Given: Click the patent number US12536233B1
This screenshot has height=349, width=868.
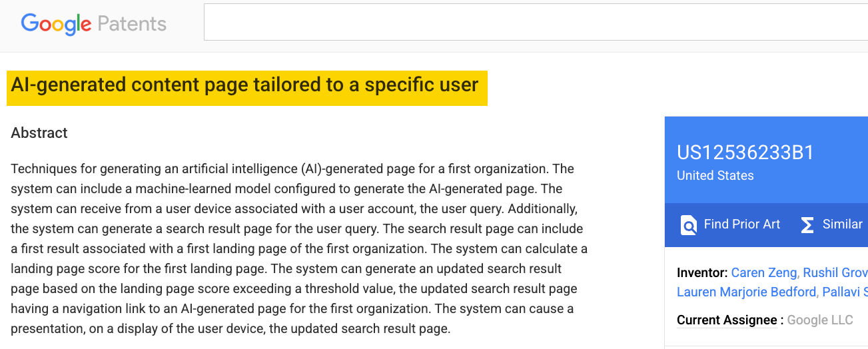Looking at the screenshot, I should point(745,153).
